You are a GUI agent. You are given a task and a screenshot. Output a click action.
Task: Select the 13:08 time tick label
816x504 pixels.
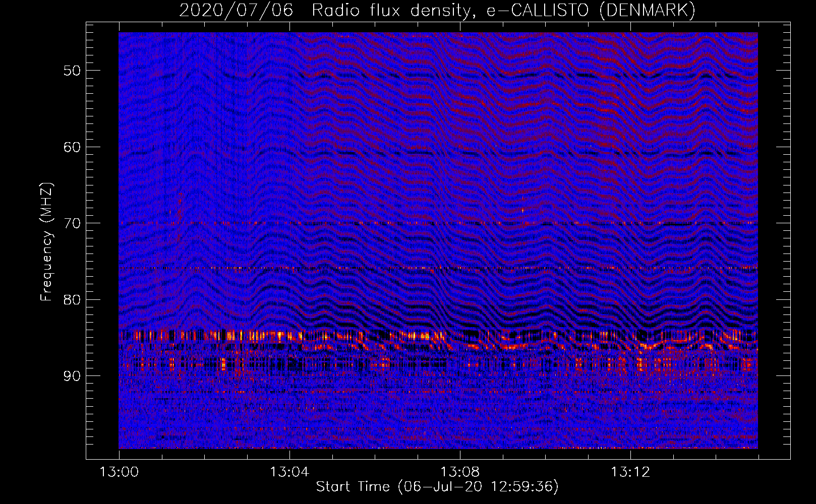460,472
